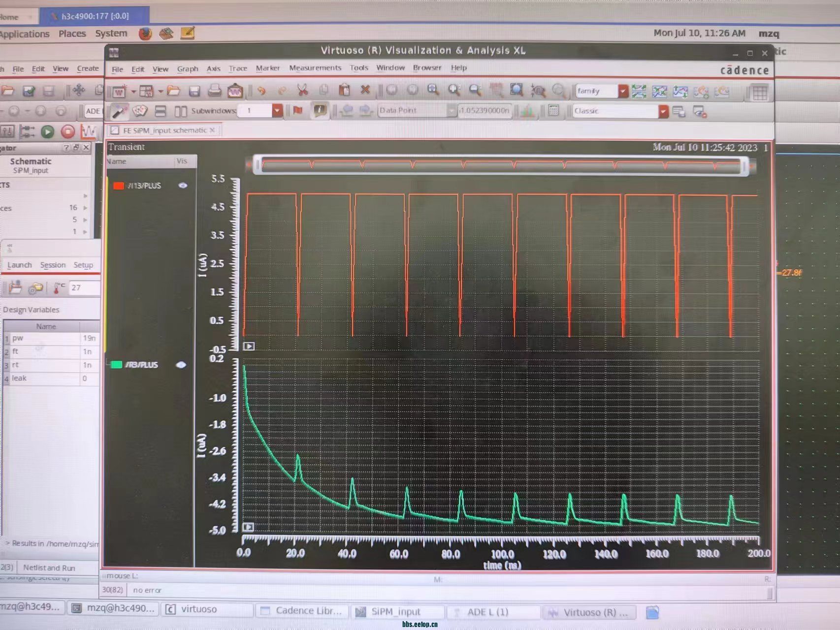The width and height of the screenshot is (840, 630).
Task: Open the new subwindow icon dropdown arrow
Action: [x=160, y=92]
